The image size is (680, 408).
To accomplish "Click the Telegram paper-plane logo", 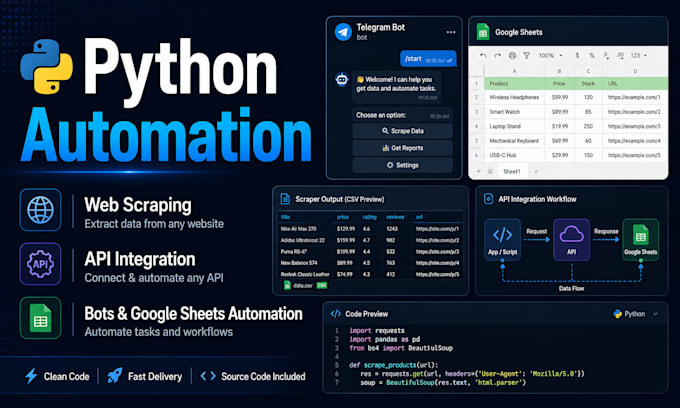I will coord(343,32).
